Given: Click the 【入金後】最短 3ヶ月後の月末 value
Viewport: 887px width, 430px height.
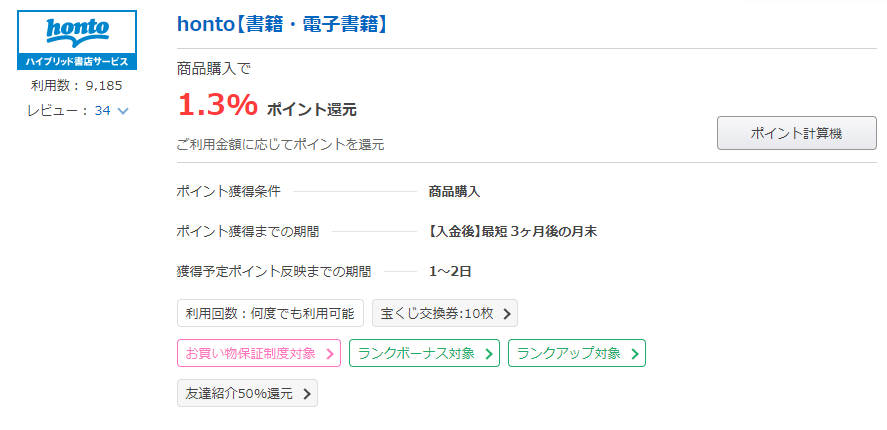Looking at the screenshot, I should (x=513, y=231).
